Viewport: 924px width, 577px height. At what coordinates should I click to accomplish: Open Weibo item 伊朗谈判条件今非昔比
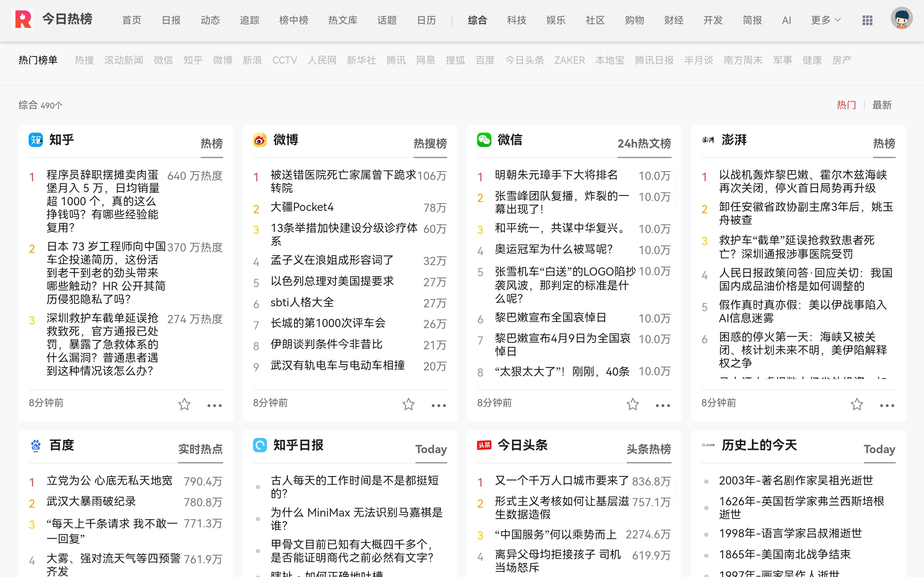point(326,344)
